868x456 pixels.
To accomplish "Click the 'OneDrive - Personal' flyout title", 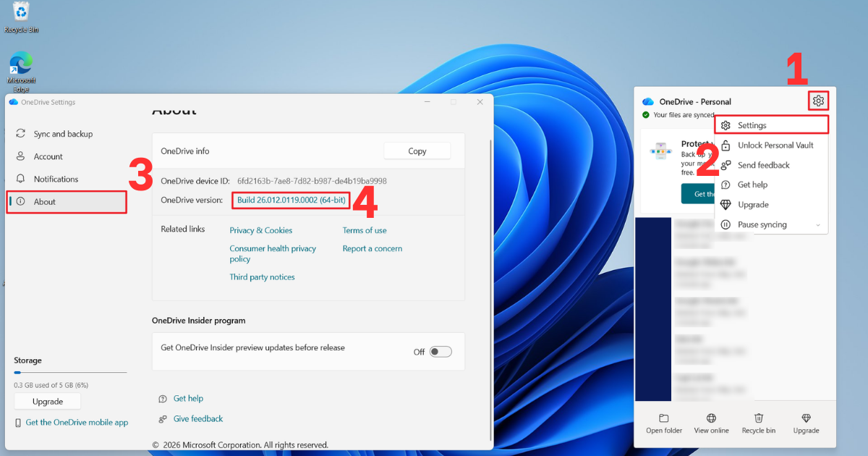I will (x=695, y=102).
